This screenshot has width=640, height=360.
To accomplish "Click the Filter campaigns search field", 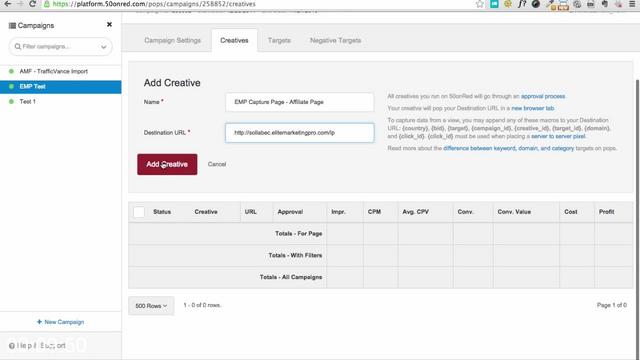I will [x=60, y=47].
